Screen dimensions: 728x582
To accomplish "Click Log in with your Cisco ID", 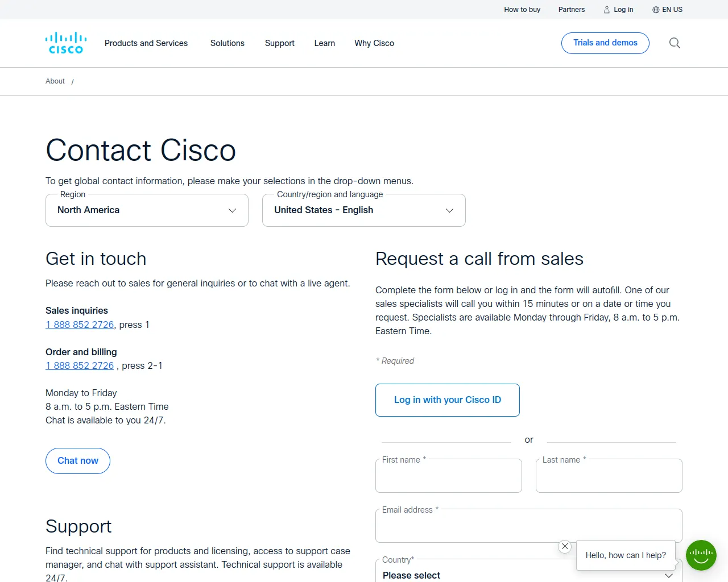I will coord(448,400).
